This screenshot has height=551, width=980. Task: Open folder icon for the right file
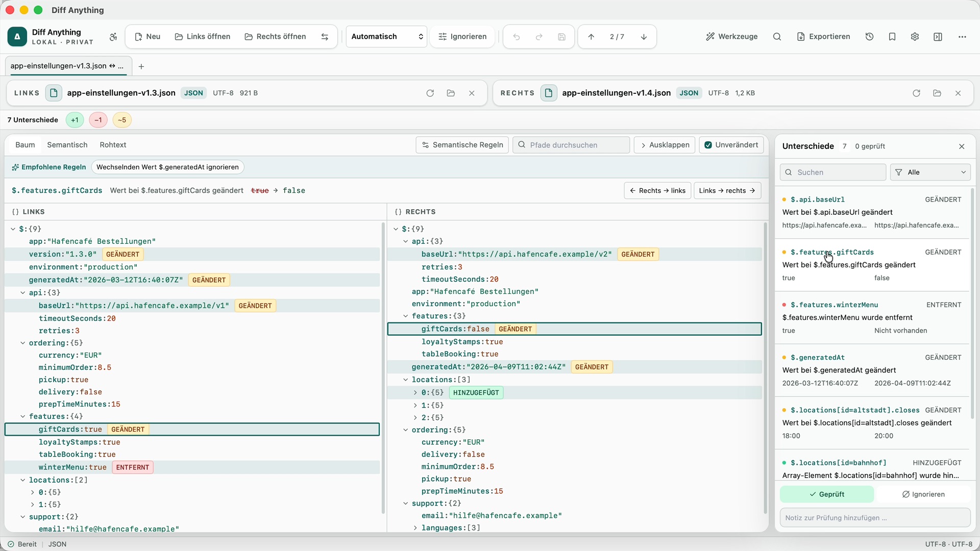(x=937, y=93)
